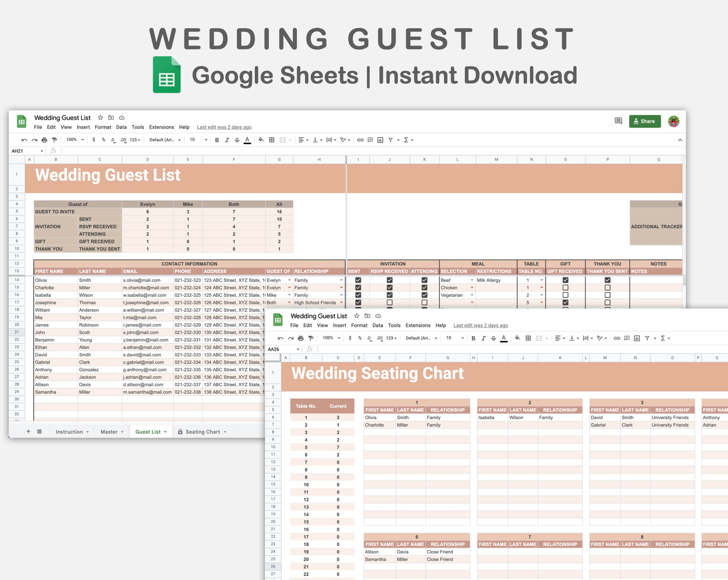Toggle bold formatting in the top toolbar
This screenshot has width=728, height=580.
pos(217,140)
